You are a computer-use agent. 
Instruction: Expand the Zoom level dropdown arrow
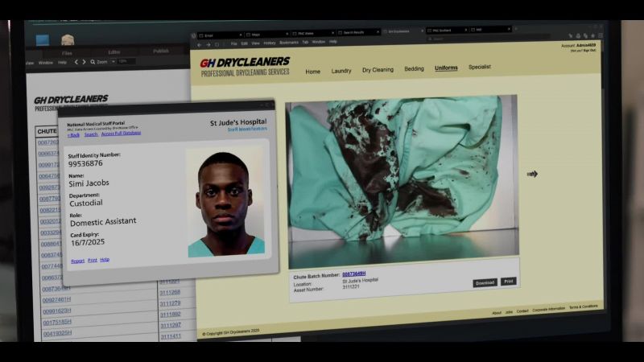tap(114, 62)
